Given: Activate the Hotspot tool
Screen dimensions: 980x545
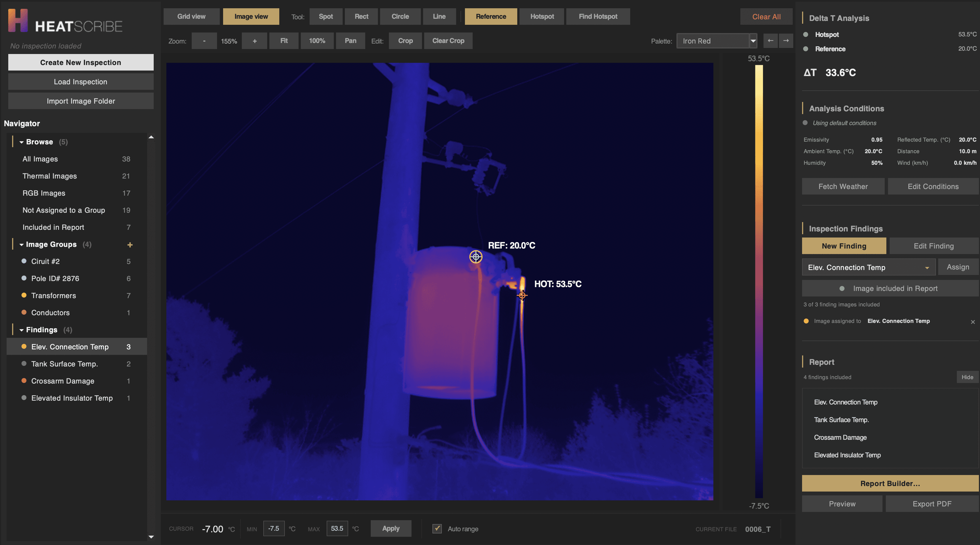Looking at the screenshot, I should [x=542, y=16].
